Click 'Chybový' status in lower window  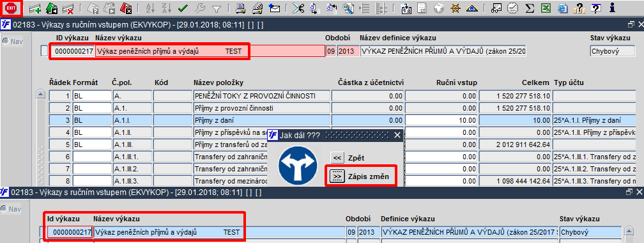(x=590, y=232)
